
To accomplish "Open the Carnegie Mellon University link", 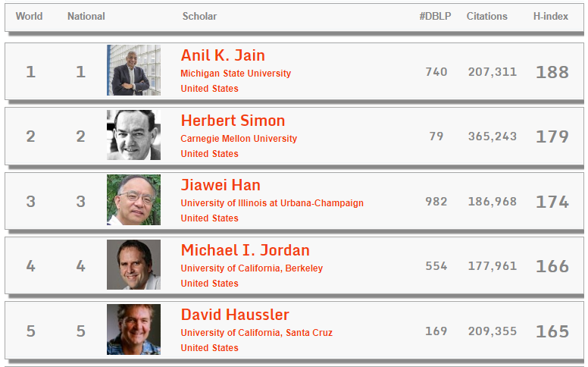I will click(x=239, y=139).
